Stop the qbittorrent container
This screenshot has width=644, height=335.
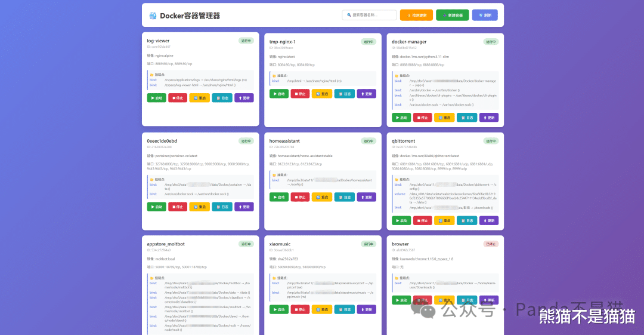tap(423, 220)
